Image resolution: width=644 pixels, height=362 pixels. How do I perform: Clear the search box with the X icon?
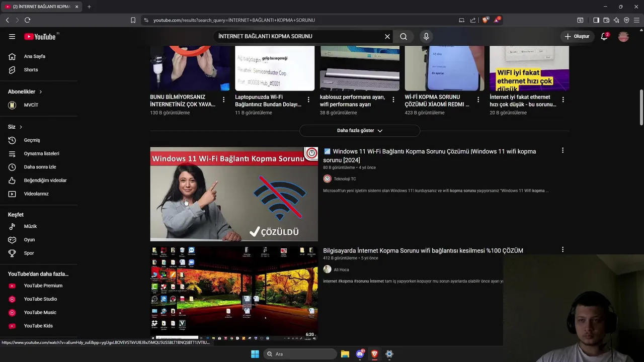click(x=387, y=36)
